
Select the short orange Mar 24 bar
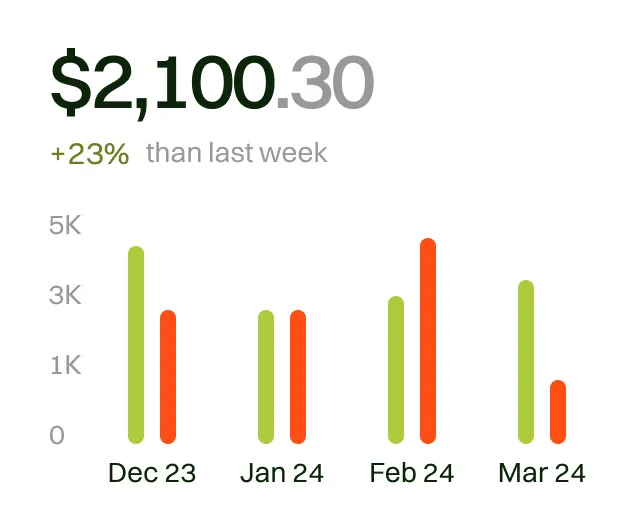558,412
